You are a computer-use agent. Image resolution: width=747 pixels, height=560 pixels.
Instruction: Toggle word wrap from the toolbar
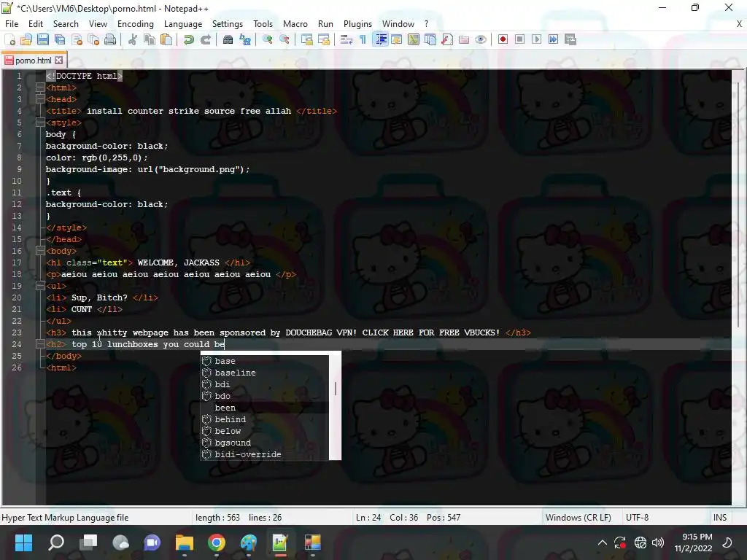347,39
